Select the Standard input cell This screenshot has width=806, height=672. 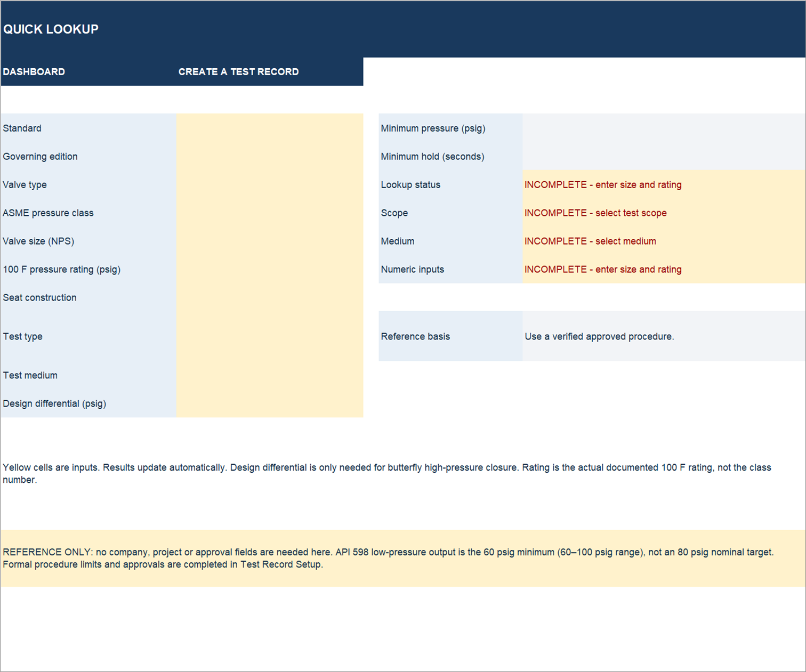click(270, 128)
